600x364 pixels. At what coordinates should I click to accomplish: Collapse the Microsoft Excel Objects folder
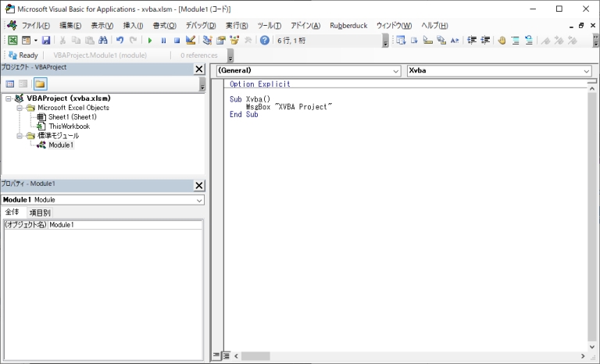coord(20,108)
